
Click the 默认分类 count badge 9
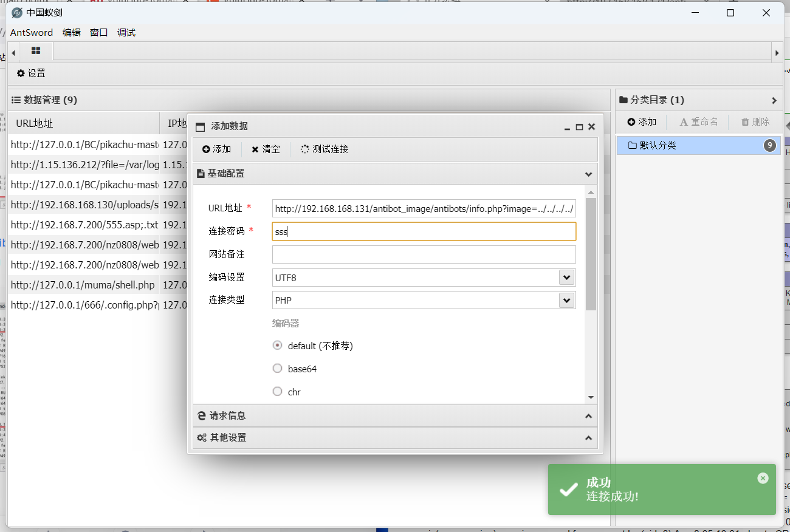pyautogui.click(x=770, y=145)
